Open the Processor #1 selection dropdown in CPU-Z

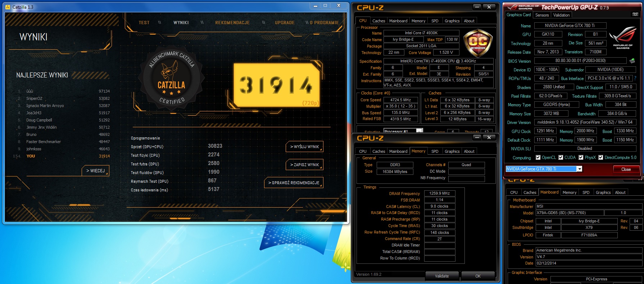[419, 131]
